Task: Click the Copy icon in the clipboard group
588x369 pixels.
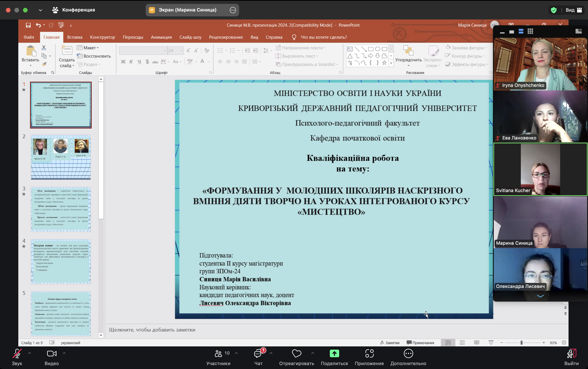Action: pyautogui.click(x=44, y=56)
